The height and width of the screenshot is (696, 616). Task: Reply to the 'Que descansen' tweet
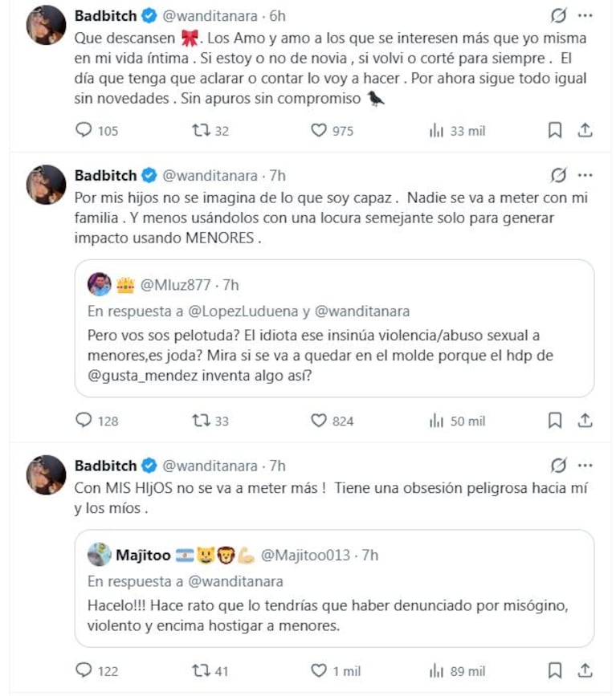pos(84,131)
